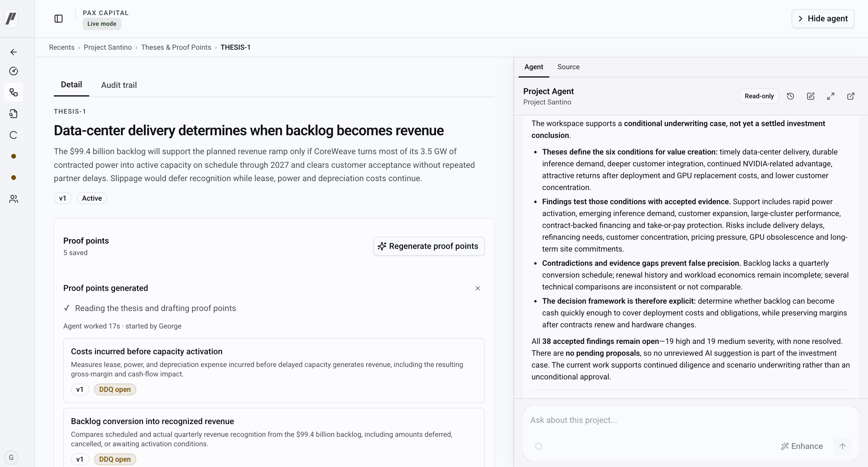The image size is (868, 467).
Task: Click the Active status tag
Action: pos(92,198)
